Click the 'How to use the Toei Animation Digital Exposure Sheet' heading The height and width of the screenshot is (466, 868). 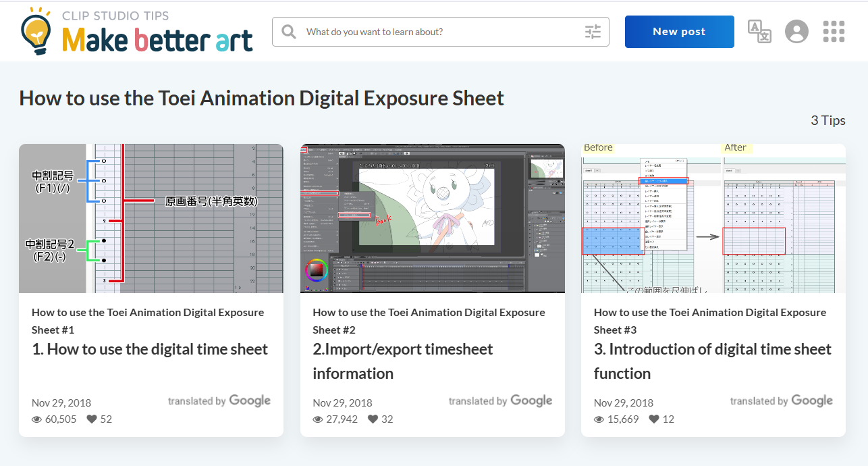coord(262,99)
